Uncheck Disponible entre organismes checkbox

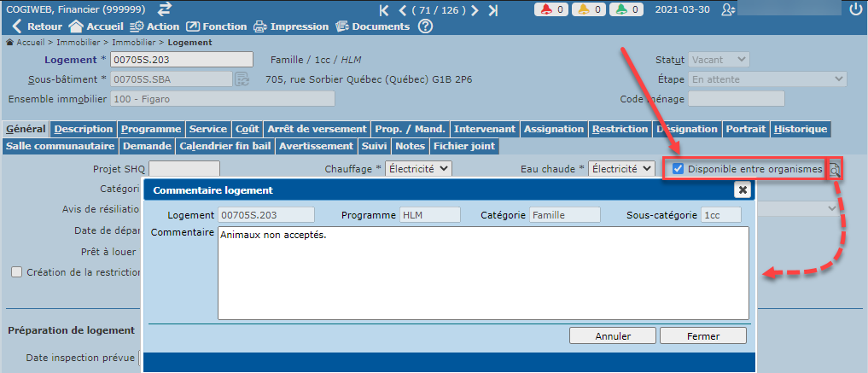coord(678,169)
